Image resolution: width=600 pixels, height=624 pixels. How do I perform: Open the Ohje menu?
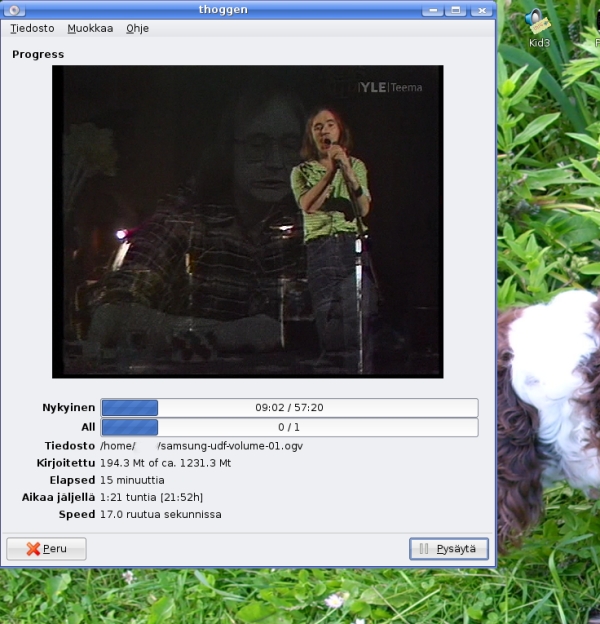[x=137, y=29]
